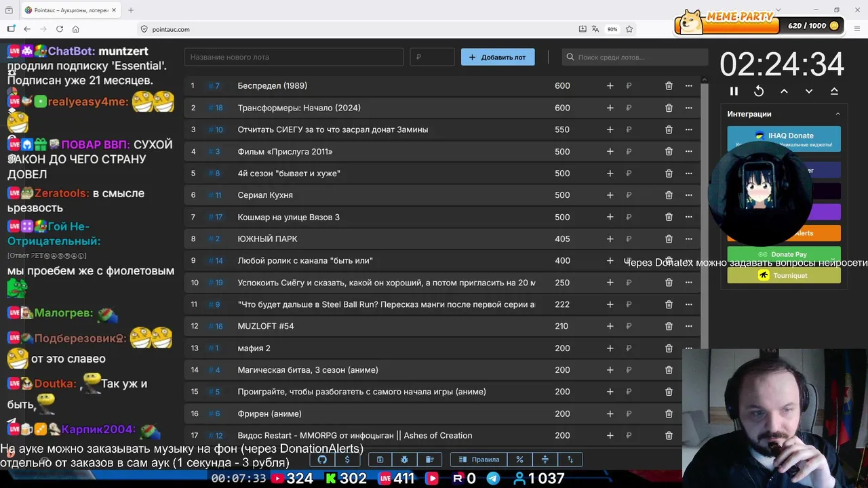Screen dimensions: 868x488
Task: Select lot name Любой ролик с канала "быть или"
Action: [305, 261]
